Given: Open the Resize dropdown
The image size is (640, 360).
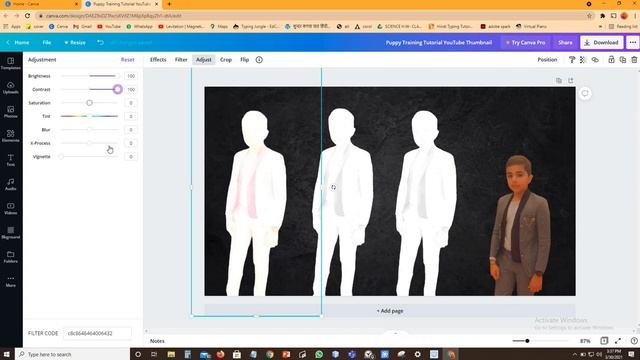Looking at the screenshot, I should (75, 42).
